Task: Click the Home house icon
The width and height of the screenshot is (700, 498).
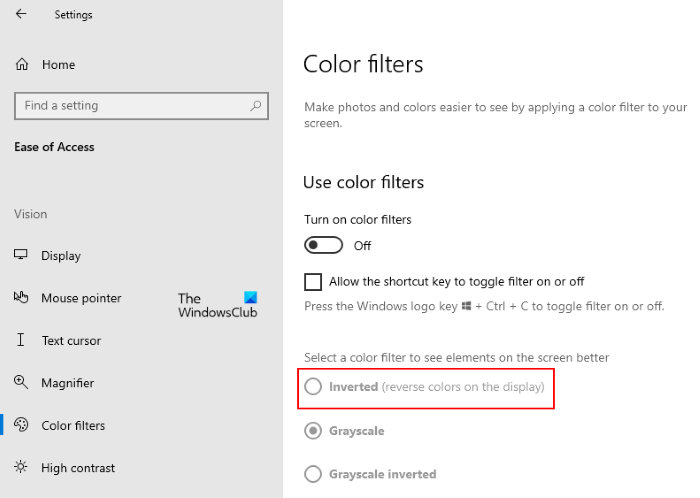Action: coord(22,64)
